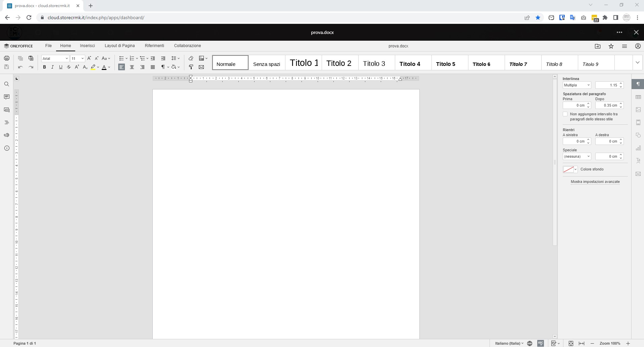
Task: Open the Colore sfondo color swatch
Action: pyautogui.click(x=570, y=169)
